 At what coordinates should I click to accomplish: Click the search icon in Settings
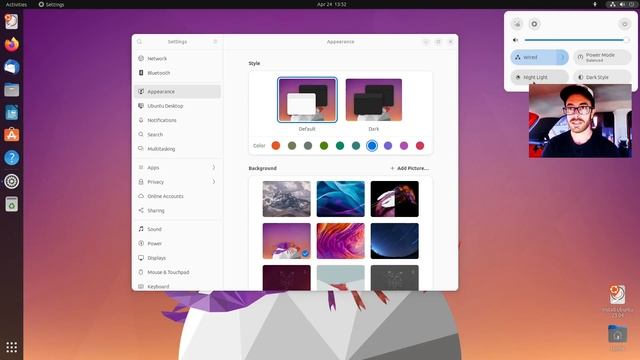(x=139, y=42)
